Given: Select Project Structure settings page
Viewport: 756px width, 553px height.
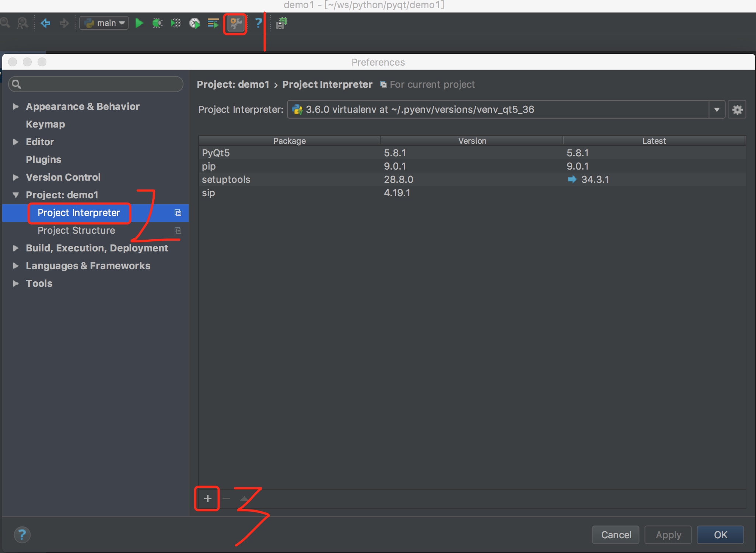Looking at the screenshot, I should [76, 230].
